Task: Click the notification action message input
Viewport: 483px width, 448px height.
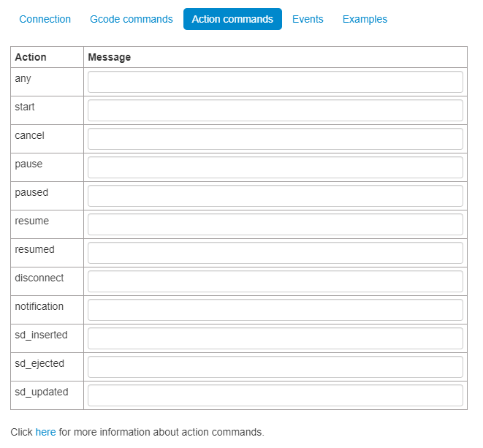Action: pyautogui.click(x=275, y=310)
